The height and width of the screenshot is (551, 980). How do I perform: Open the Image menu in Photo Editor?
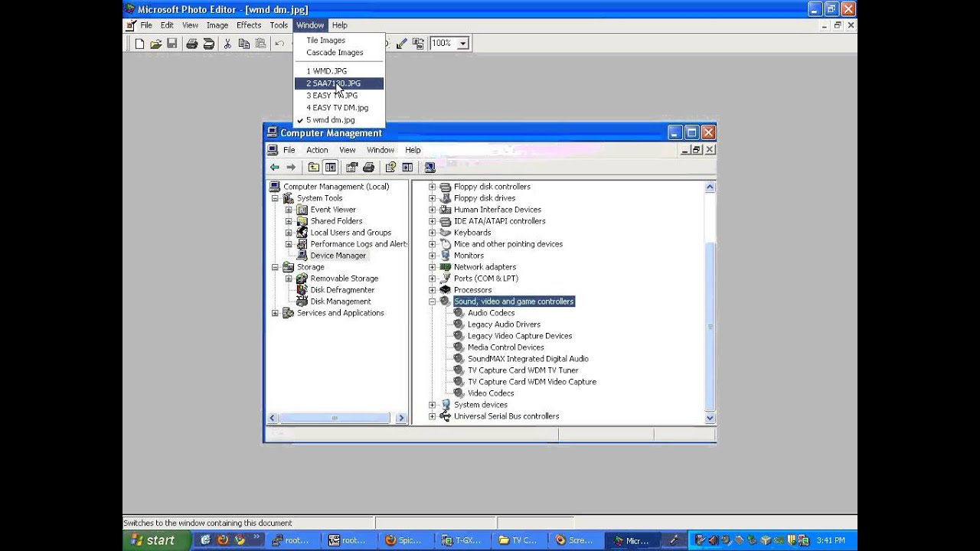click(217, 25)
